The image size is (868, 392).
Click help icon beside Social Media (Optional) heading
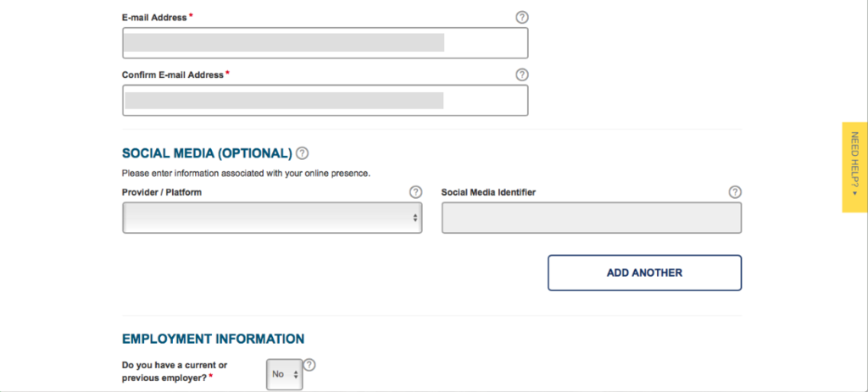303,153
